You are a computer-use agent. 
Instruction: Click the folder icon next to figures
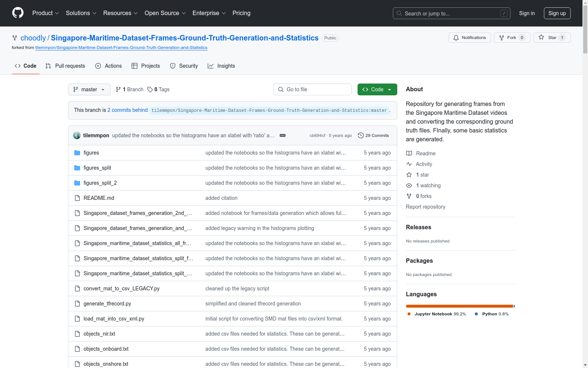[77, 153]
